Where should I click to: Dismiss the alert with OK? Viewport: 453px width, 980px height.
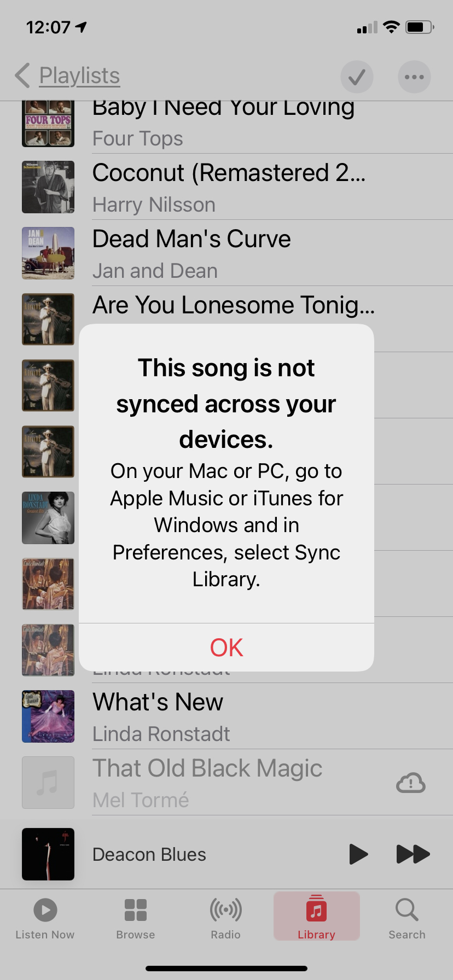pyautogui.click(x=226, y=647)
